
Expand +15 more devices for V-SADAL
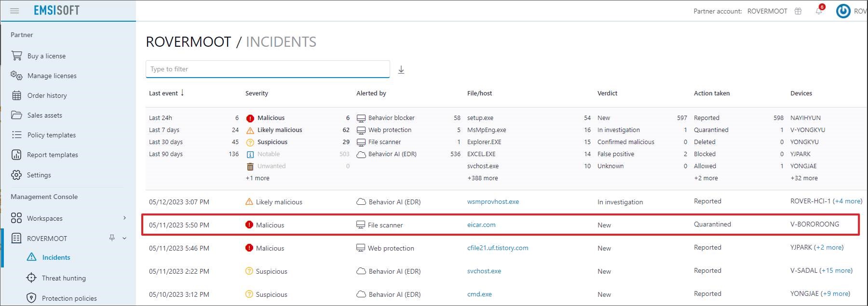[836, 271]
